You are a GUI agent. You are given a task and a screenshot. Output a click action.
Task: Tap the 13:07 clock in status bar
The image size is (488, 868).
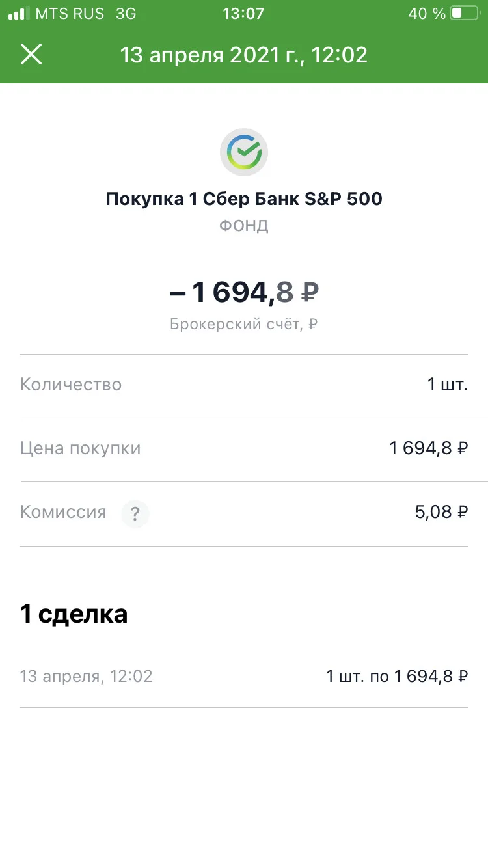243,13
